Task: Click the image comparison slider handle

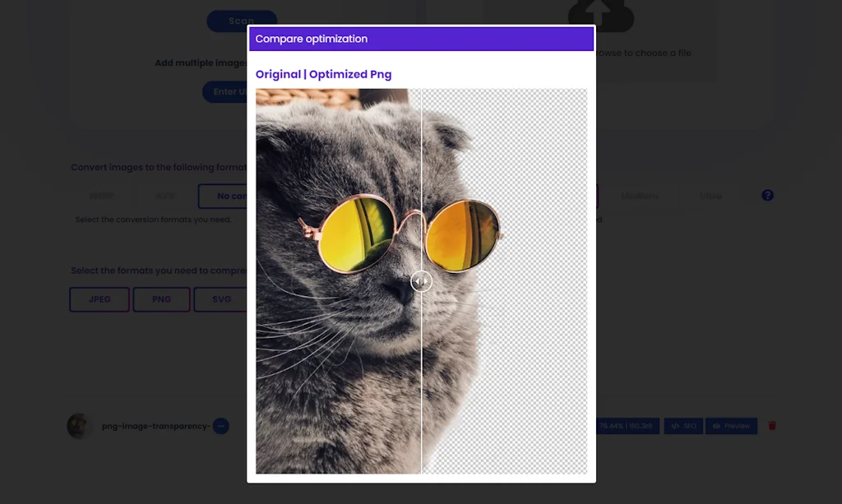Action: [x=420, y=280]
